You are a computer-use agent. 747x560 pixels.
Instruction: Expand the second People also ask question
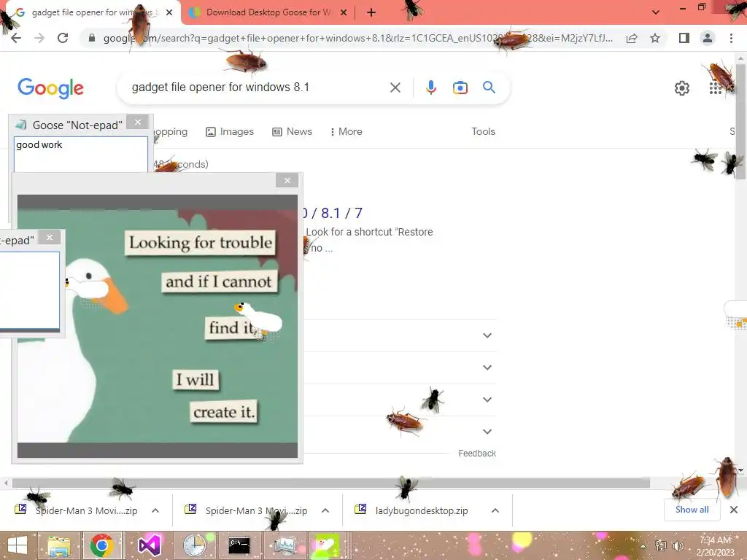pos(487,367)
